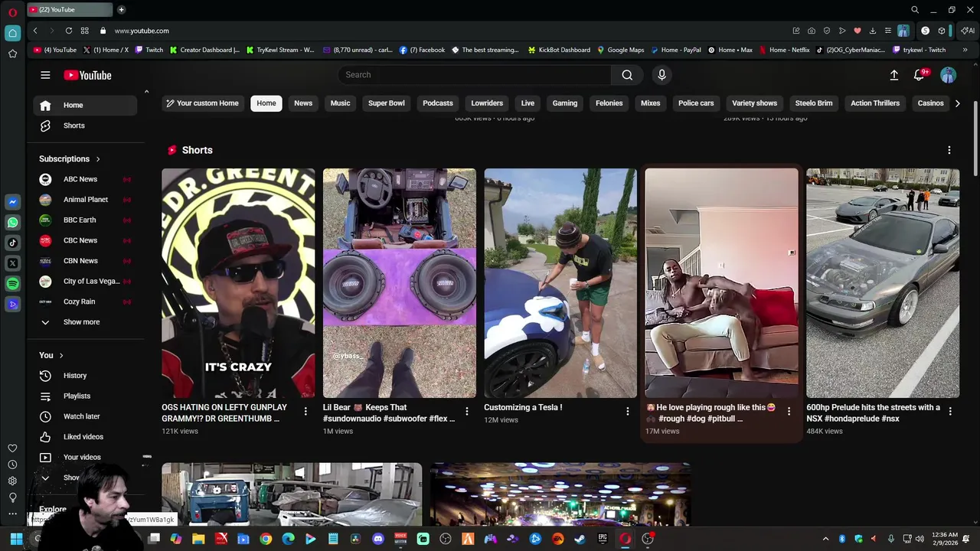Image resolution: width=980 pixels, height=551 pixels.
Task: Select the Podcasts filter chip
Action: [x=438, y=103]
